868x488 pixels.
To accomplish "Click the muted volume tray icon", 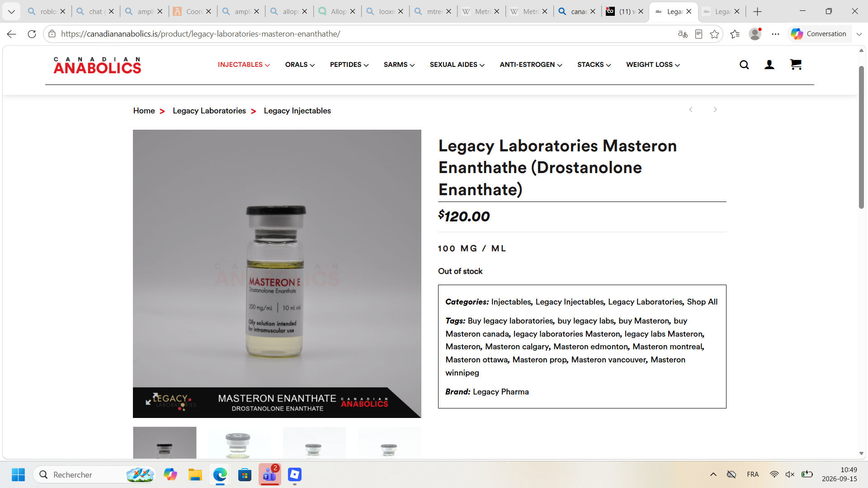I will click(790, 474).
